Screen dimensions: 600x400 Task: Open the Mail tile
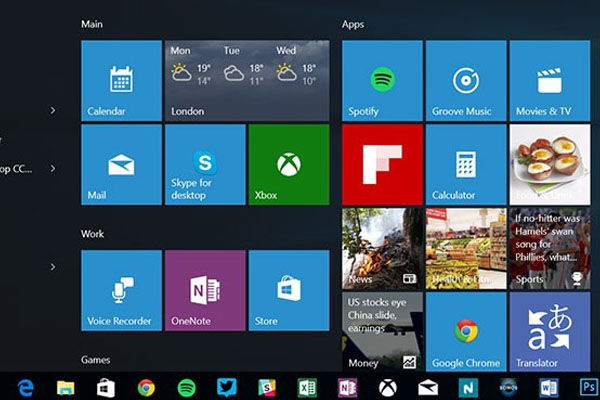[121, 165]
